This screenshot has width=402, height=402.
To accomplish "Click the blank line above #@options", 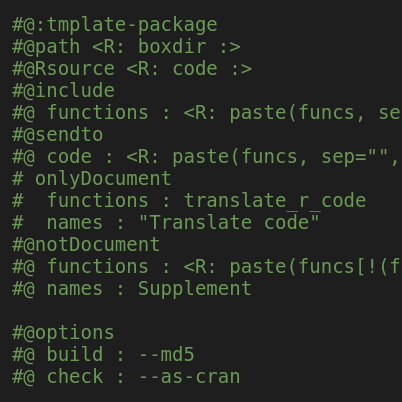I will tap(201, 311).
